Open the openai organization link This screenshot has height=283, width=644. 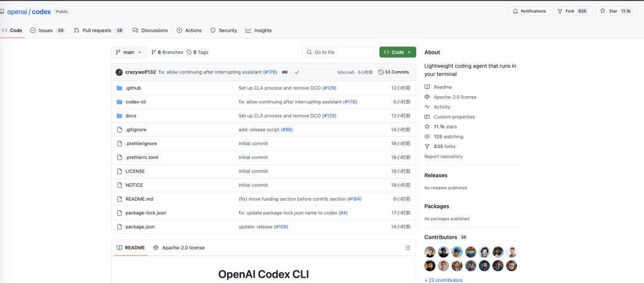[17, 11]
